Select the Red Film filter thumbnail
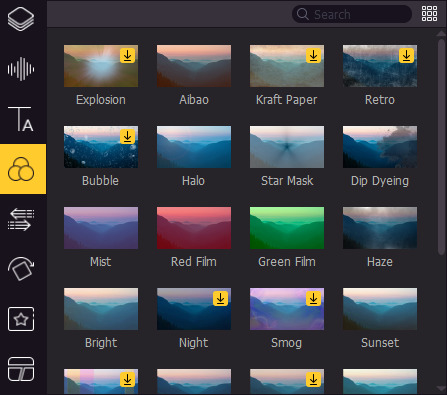The width and height of the screenshot is (447, 395). pyautogui.click(x=194, y=228)
